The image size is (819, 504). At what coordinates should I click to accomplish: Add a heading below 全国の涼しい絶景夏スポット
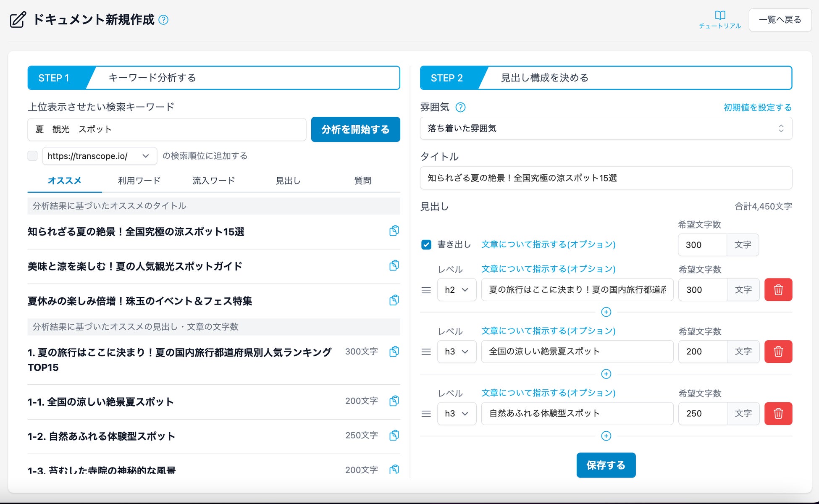pos(606,374)
